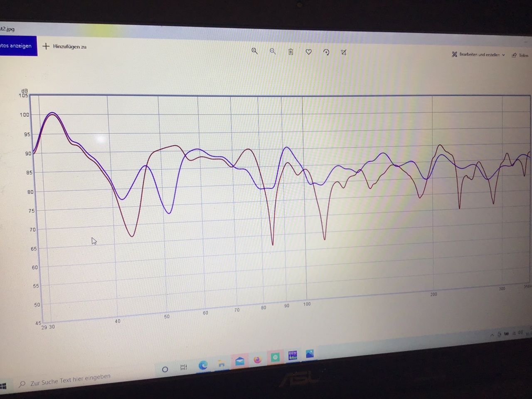This screenshot has width=532, height=399.
Task: Open the 'Hinzufügen zu' menu
Action: tap(64, 47)
